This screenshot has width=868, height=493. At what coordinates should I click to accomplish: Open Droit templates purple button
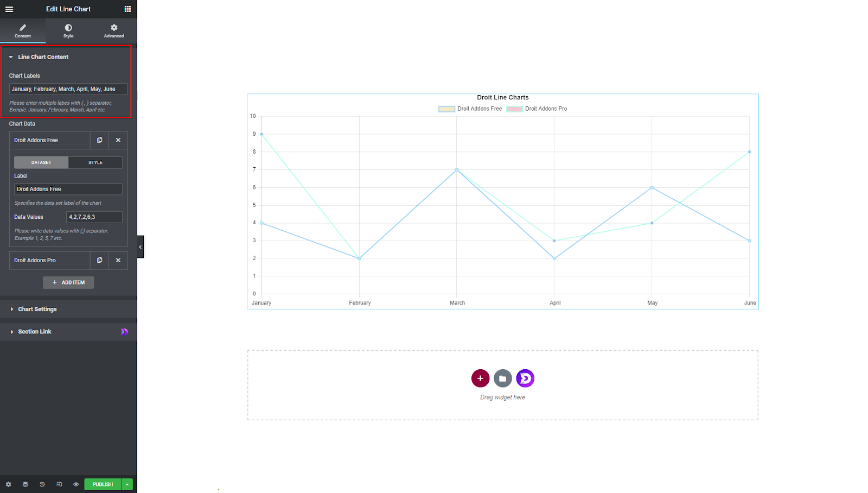[x=525, y=378]
